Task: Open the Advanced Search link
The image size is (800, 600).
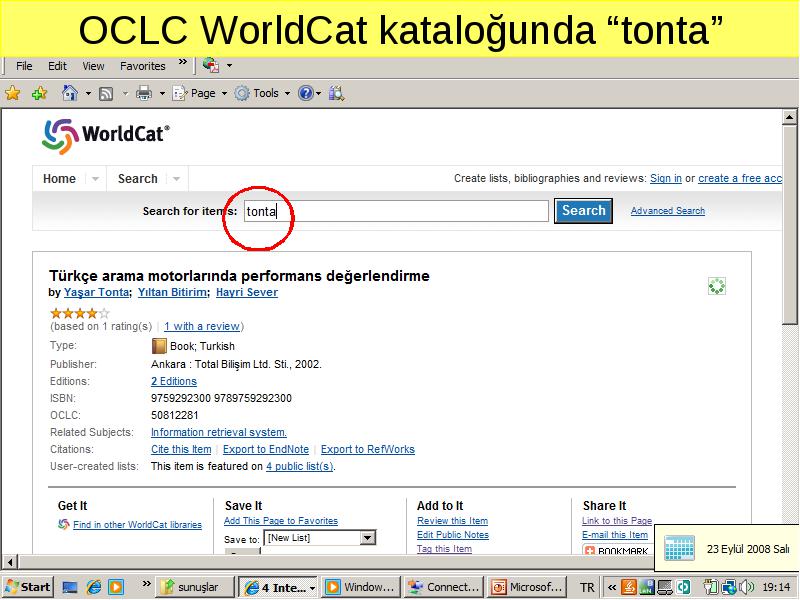Action: click(667, 211)
